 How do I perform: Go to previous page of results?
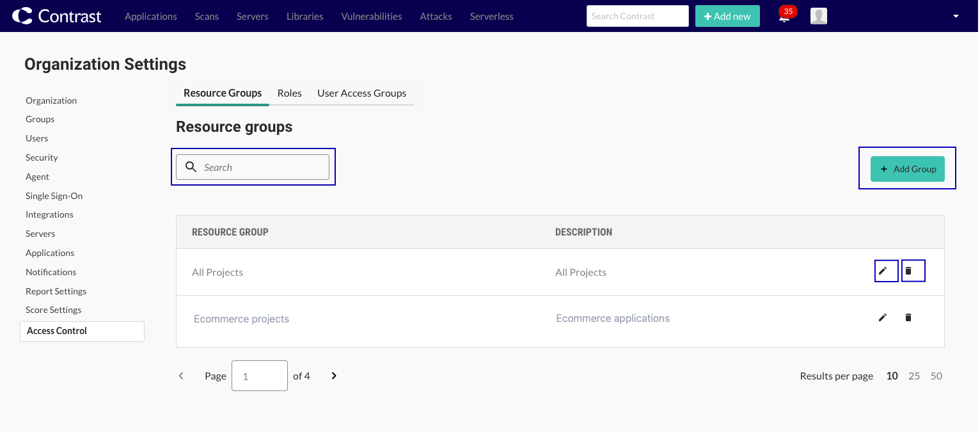(181, 376)
